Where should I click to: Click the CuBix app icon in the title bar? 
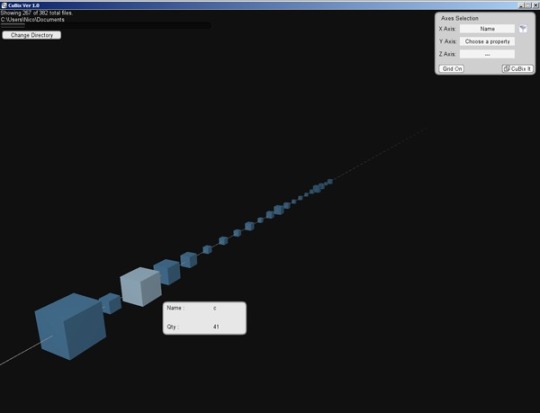pos(4,6)
